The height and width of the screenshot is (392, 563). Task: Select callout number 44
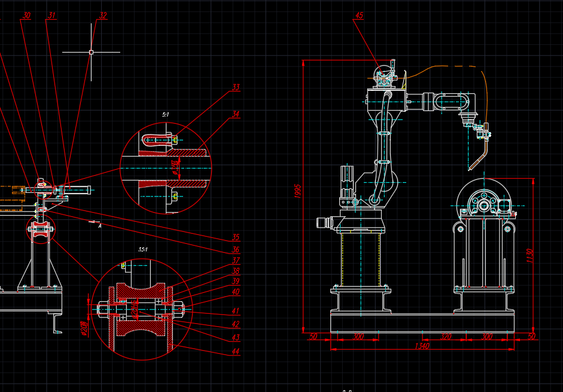pos(236,351)
